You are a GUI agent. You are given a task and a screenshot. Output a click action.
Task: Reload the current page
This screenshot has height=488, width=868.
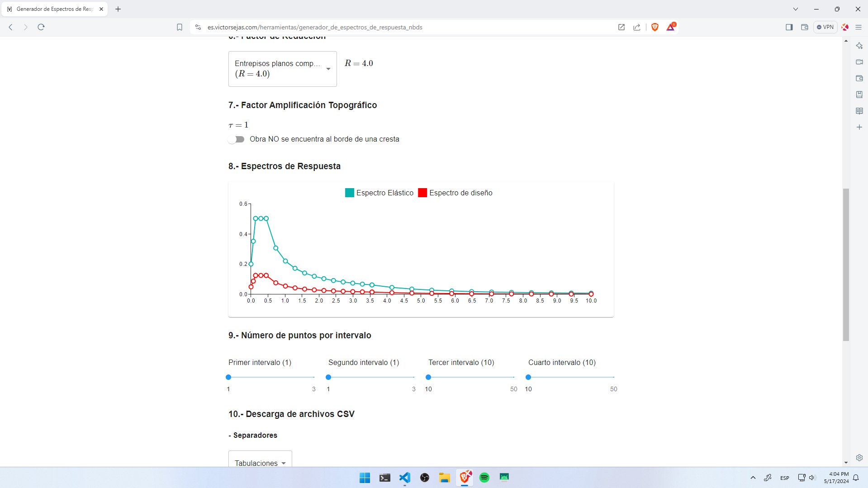(x=41, y=27)
